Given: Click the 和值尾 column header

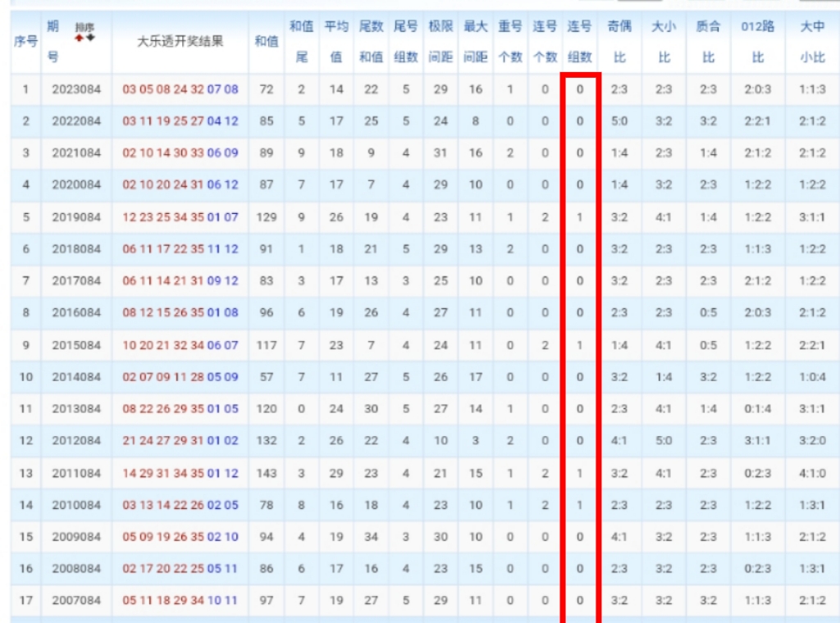Looking at the screenshot, I should tap(301, 41).
